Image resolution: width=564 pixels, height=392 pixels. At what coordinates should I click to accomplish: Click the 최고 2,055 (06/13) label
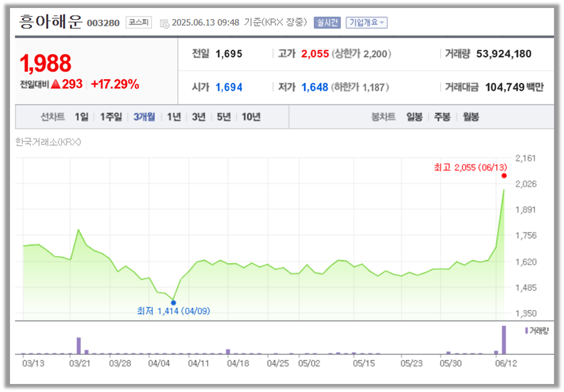click(x=470, y=167)
